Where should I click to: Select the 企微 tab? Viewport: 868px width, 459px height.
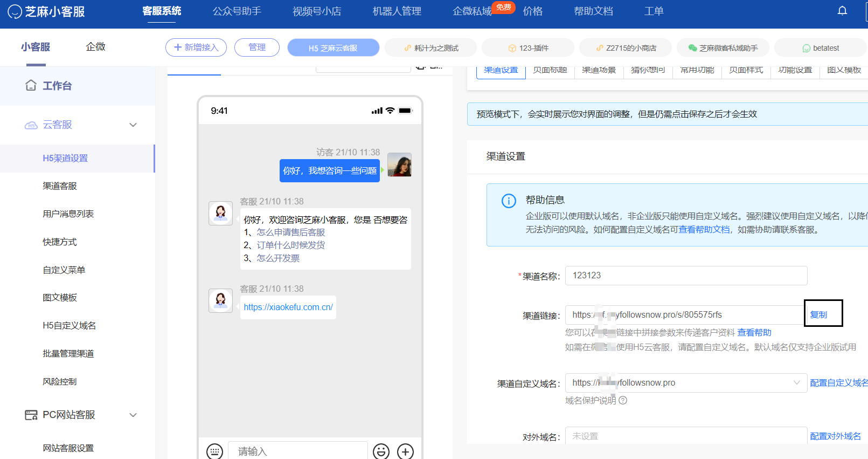point(95,47)
